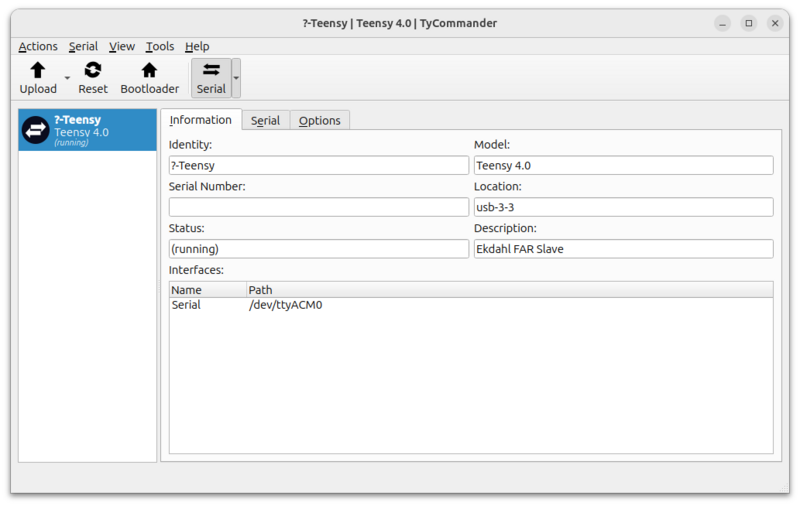This screenshot has width=800, height=506.
Task: Toggle the Serial connection toolbar button
Action: [211, 78]
